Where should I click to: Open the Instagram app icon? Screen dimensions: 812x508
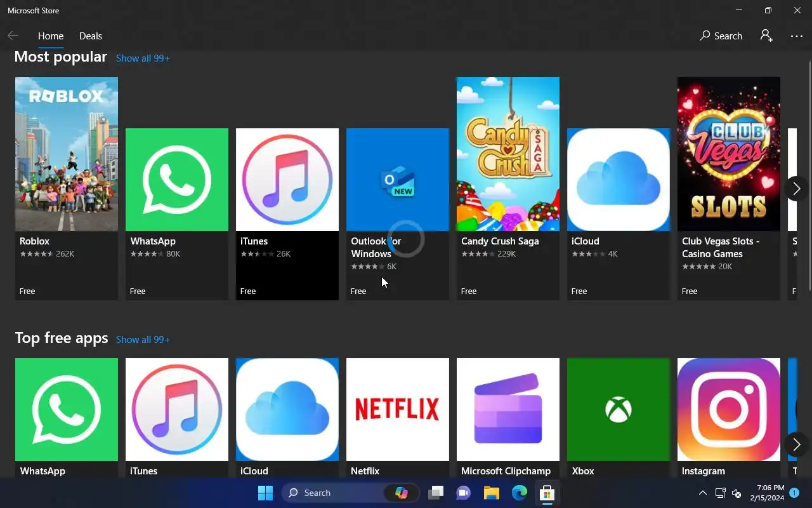tap(729, 410)
